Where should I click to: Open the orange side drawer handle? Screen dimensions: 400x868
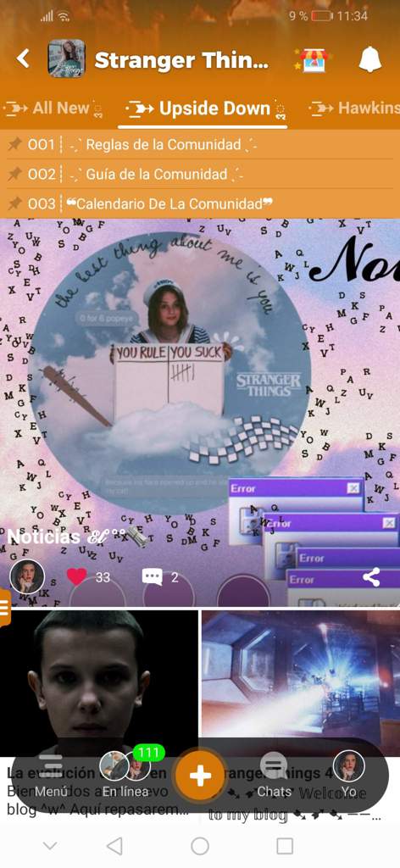click(4, 608)
